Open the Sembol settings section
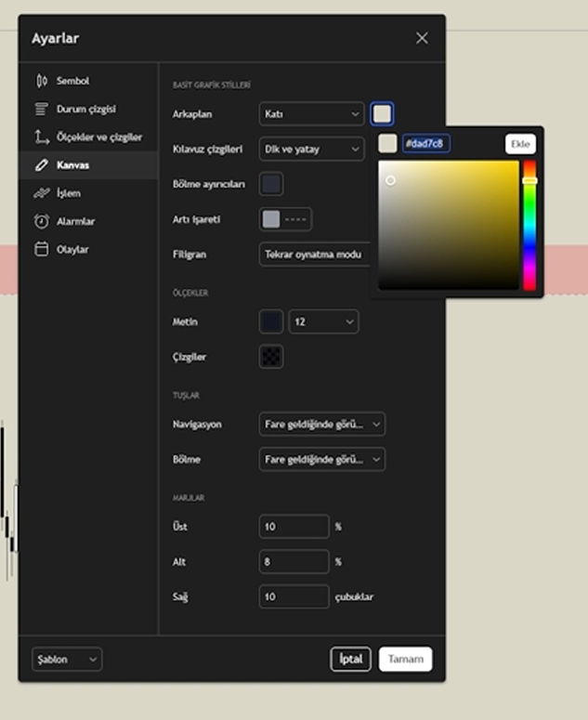Screen dimensions: 588x720 pos(88,81)
